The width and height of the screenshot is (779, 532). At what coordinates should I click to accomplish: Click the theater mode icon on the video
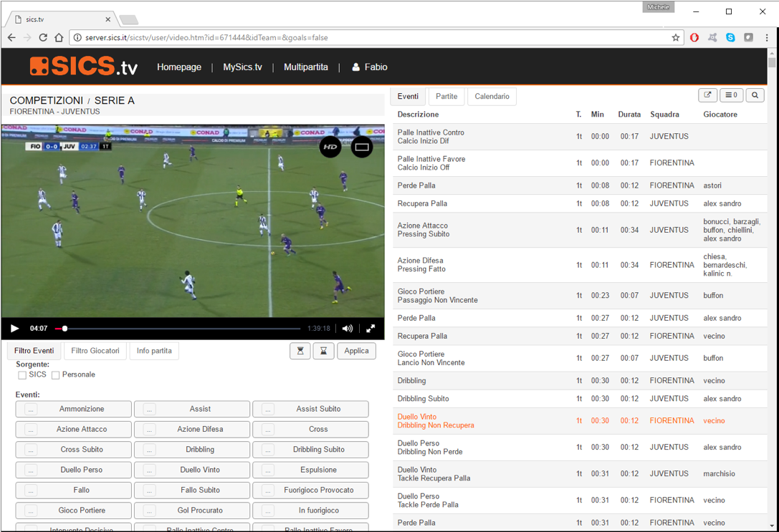(x=362, y=147)
